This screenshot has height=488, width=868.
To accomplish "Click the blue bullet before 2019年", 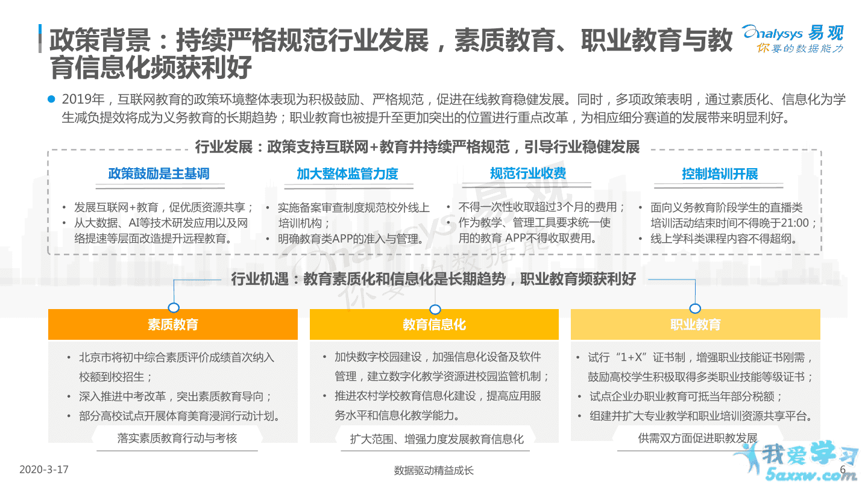I will click(51, 99).
